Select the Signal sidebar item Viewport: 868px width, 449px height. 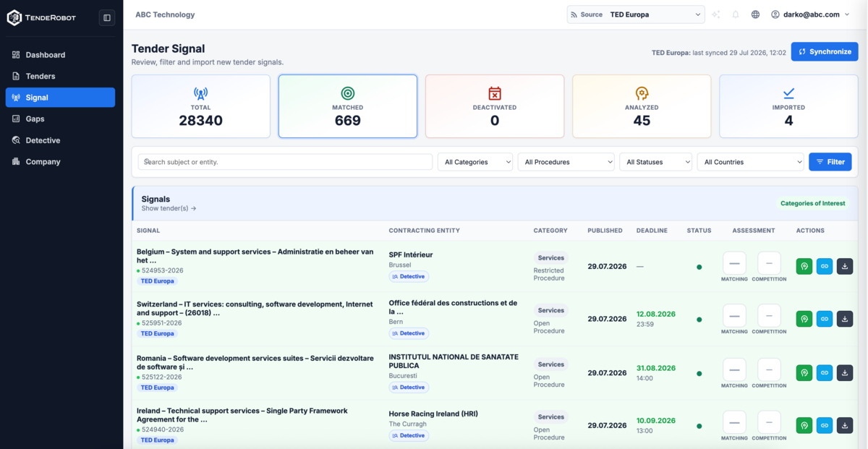pyautogui.click(x=60, y=98)
